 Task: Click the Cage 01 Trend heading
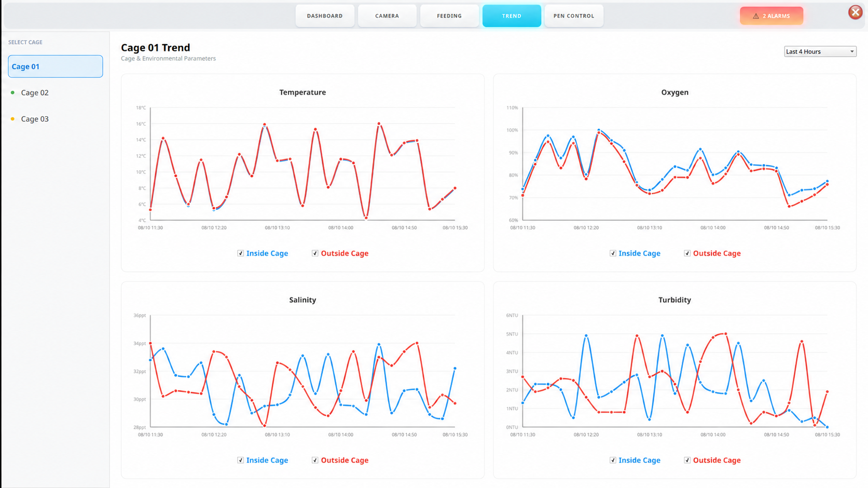[156, 48]
